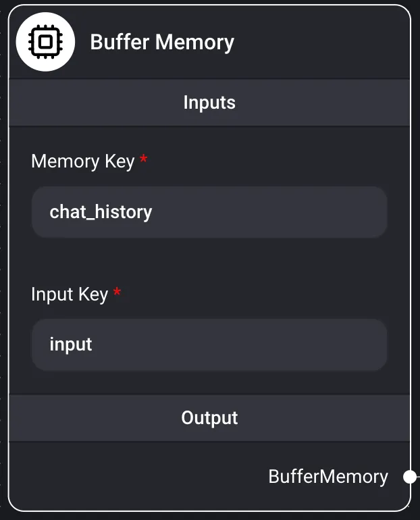Click blank area between chat_history field and Input Key
The width and height of the screenshot is (420, 520).
[209, 260]
